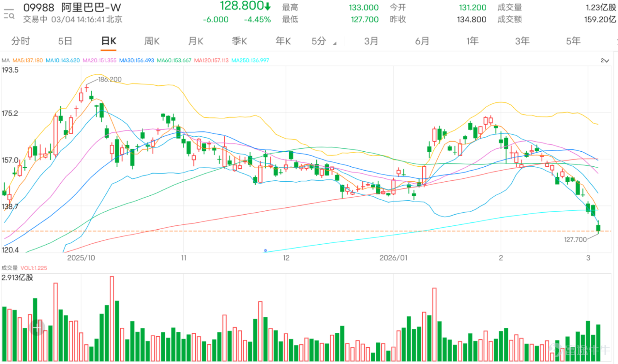This screenshot has height=364, width=618.
Task: Click the turnover value 159.20亿
Action: click(x=600, y=20)
